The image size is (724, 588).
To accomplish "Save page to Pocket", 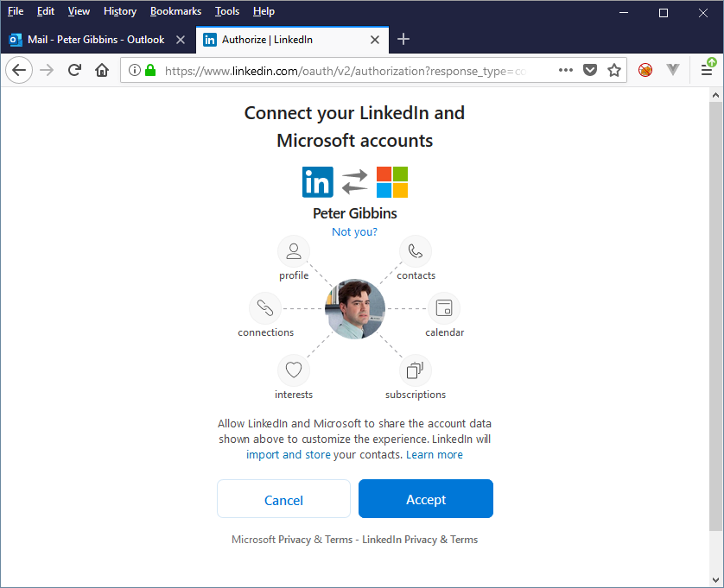I will click(589, 70).
